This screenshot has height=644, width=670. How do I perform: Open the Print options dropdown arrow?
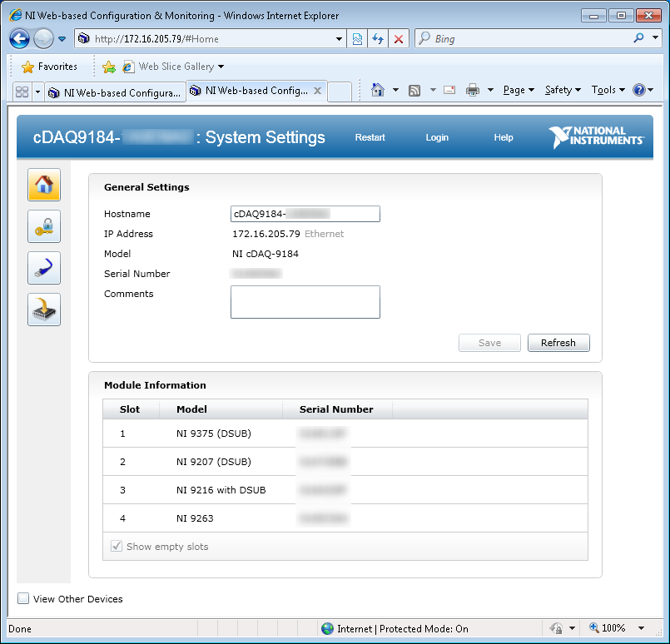point(490,90)
